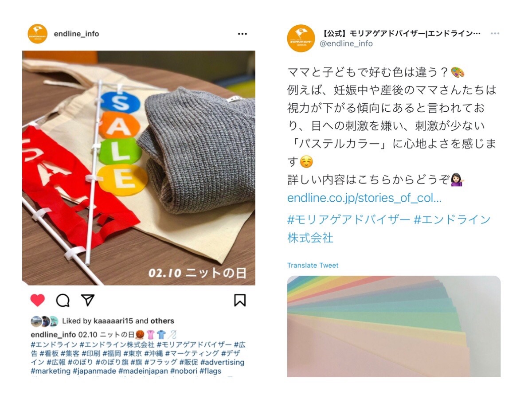Click Translate Tweet
The width and height of the screenshot is (532, 399).
[x=313, y=265]
